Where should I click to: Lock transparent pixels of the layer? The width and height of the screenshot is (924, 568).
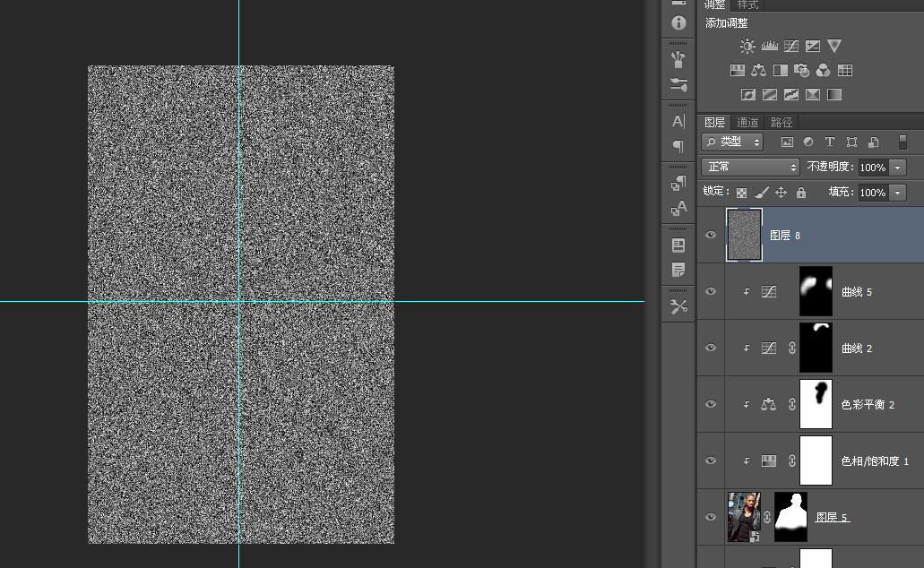click(x=742, y=193)
